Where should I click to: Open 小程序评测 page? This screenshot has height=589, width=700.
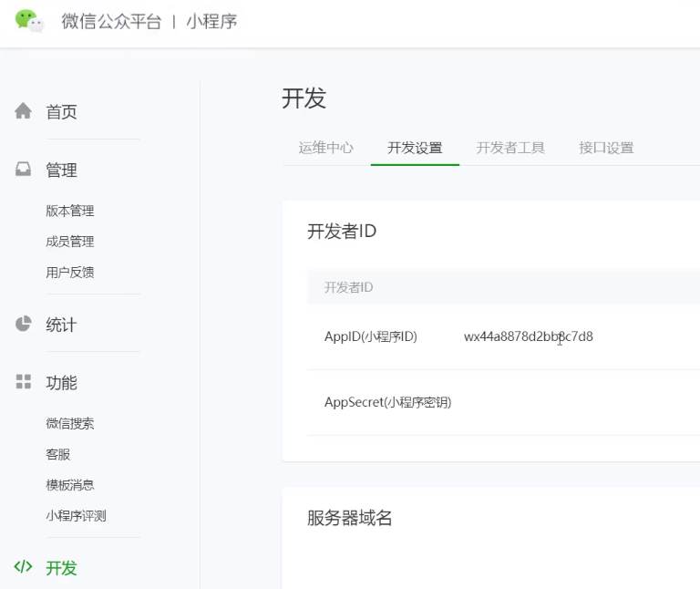pos(76,516)
